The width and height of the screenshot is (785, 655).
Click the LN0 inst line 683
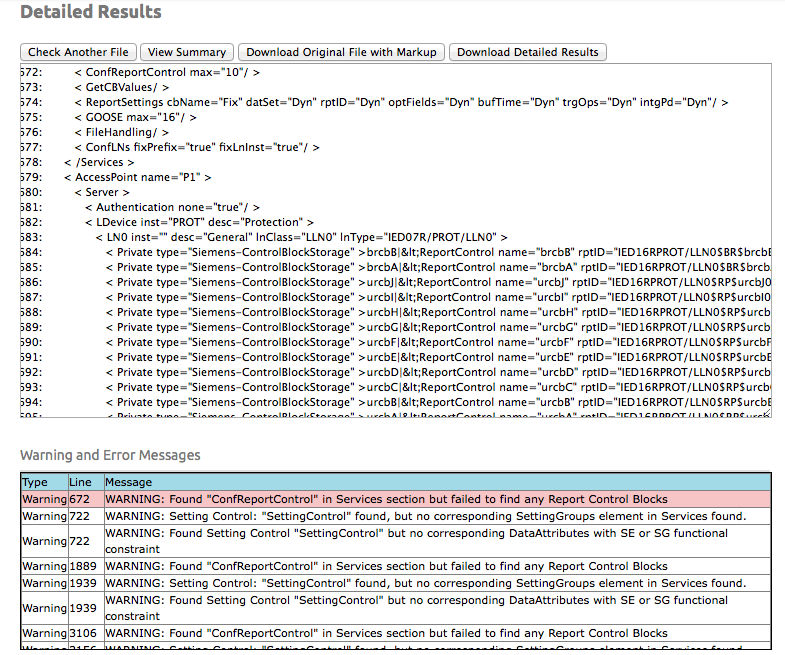point(302,237)
